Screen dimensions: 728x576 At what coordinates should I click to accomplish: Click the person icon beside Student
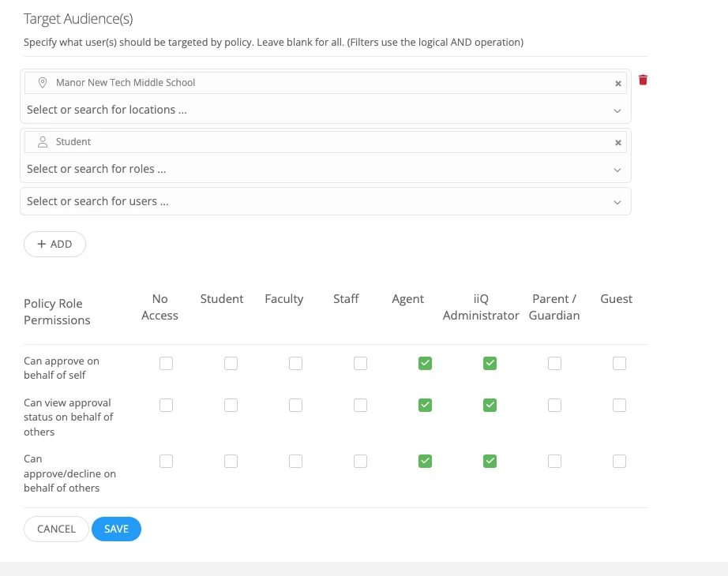pyautogui.click(x=43, y=142)
